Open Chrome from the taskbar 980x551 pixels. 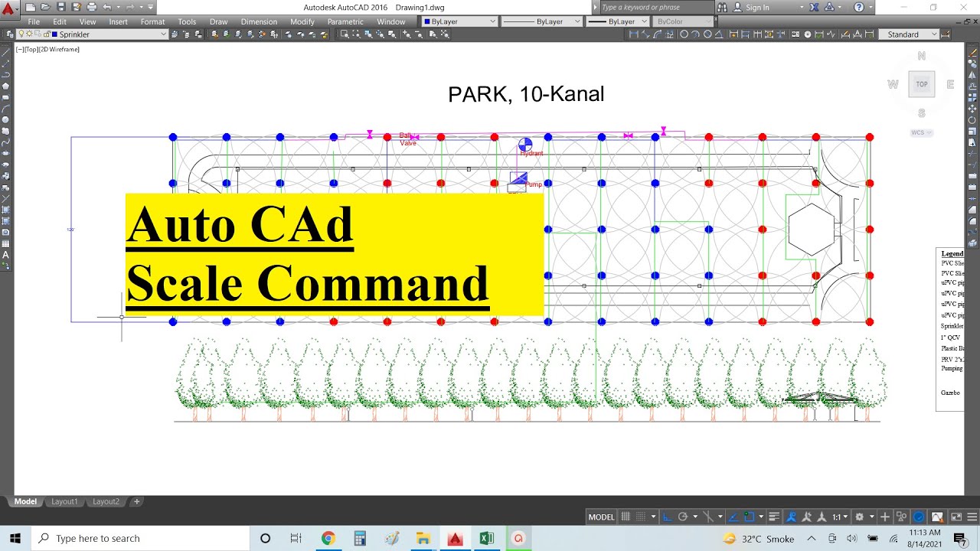[x=328, y=538]
